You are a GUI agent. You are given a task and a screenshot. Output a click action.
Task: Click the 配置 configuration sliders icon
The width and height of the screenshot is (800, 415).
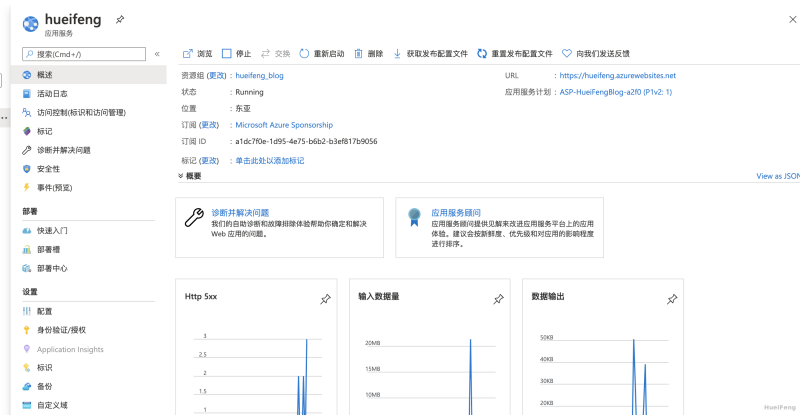tap(27, 311)
